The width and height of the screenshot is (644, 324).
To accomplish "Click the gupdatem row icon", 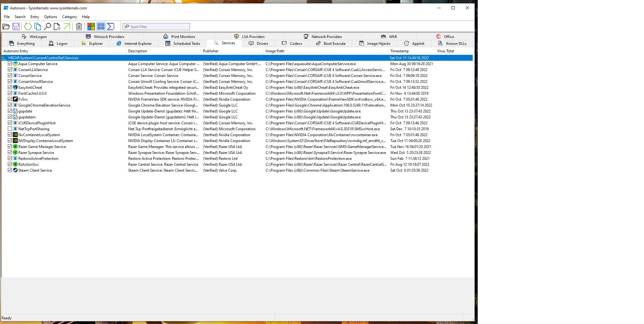I will [x=15, y=117].
